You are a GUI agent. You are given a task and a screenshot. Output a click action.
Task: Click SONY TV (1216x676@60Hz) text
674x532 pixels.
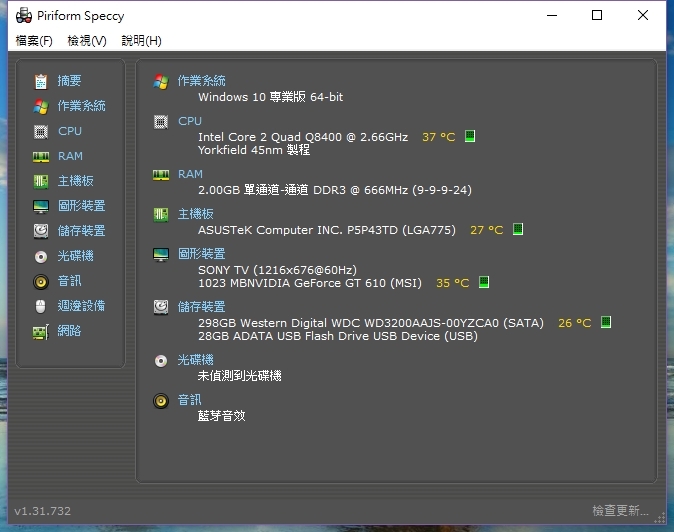click(277, 270)
